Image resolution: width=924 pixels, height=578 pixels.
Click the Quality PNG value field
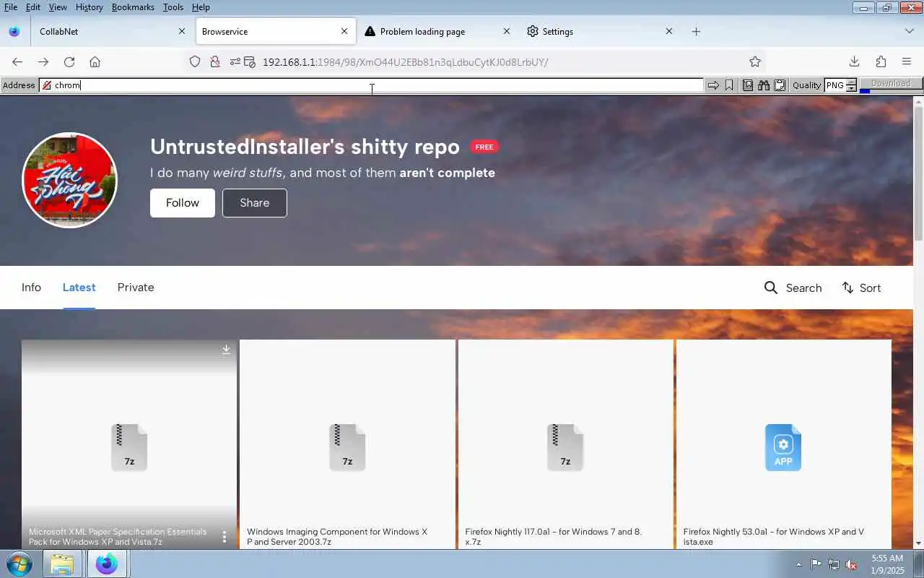tap(835, 85)
